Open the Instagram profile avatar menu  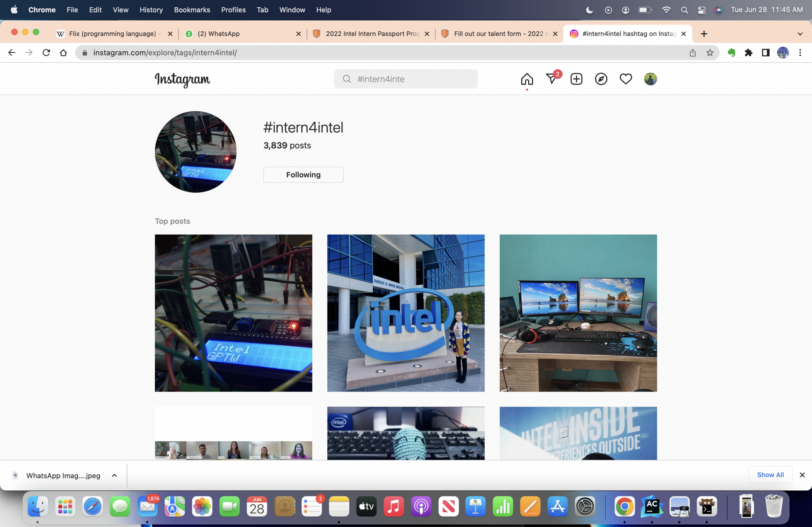(x=650, y=79)
